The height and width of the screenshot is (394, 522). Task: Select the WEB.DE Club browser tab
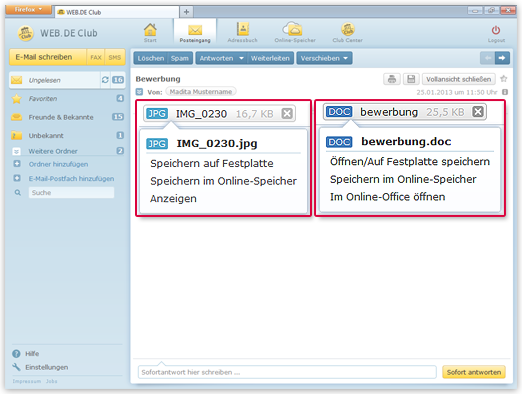(x=117, y=12)
